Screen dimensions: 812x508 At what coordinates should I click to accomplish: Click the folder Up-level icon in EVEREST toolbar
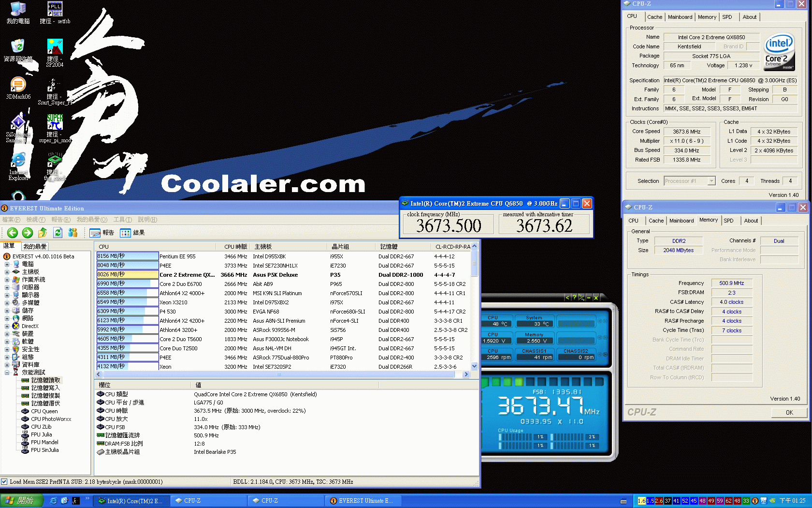pyautogui.click(x=43, y=233)
